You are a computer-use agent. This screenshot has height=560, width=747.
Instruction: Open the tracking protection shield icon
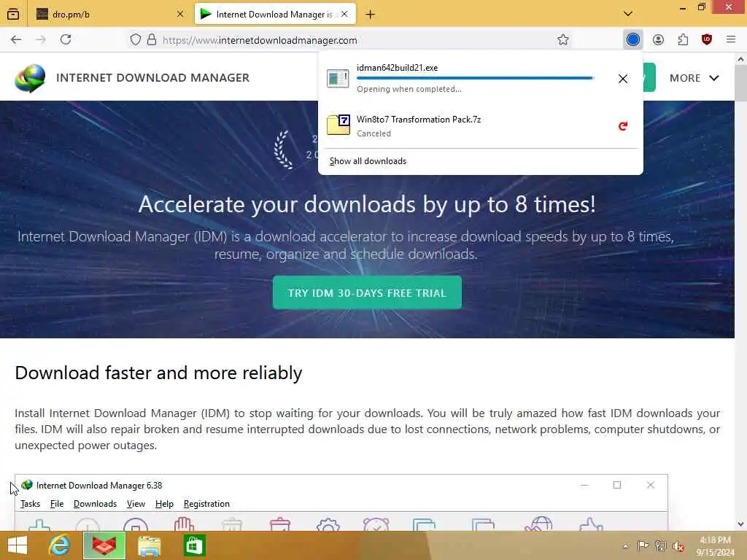136,39
